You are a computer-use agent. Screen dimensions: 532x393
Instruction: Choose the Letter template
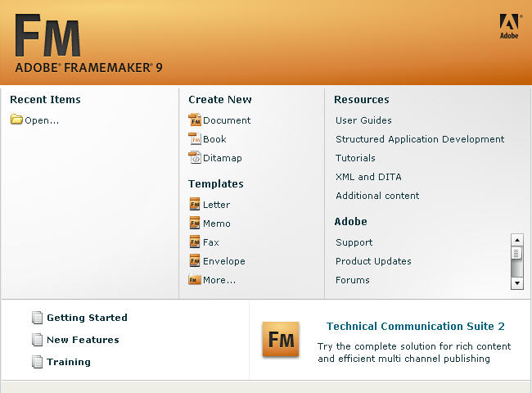[216, 205]
